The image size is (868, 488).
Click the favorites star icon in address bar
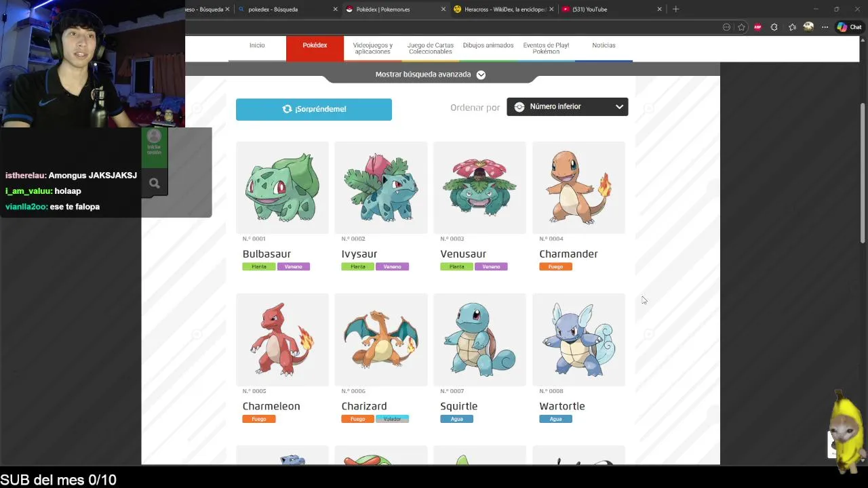(x=741, y=27)
